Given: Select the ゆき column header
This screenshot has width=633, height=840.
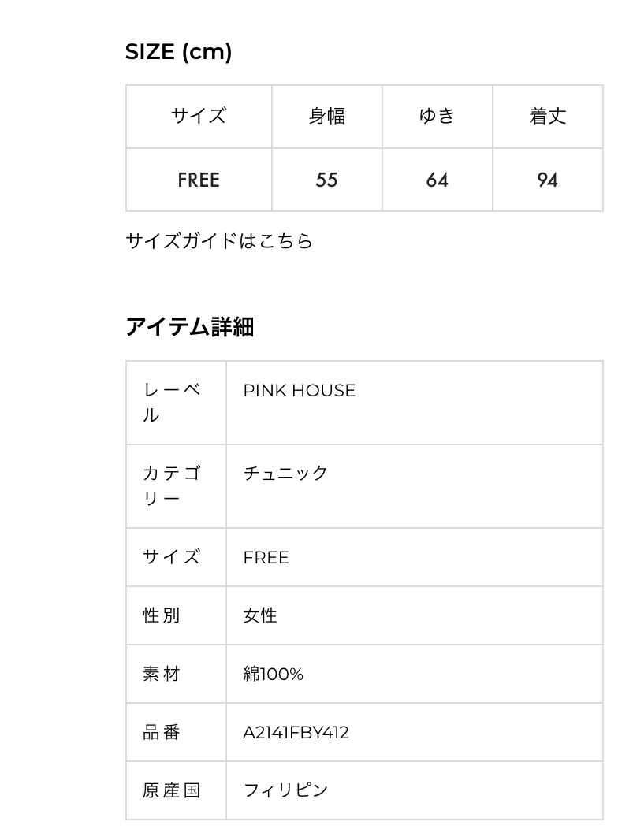Looking at the screenshot, I should pos(437,117).
